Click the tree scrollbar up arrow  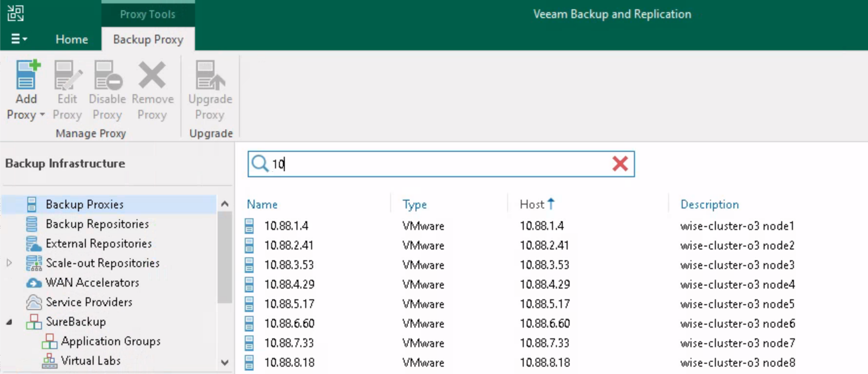click(x=225, y=204)
